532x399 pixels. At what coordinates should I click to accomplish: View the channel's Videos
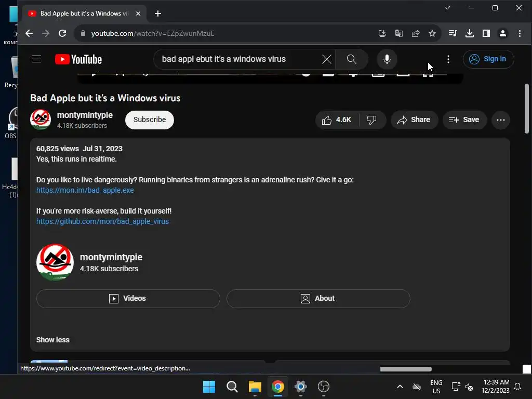128,299
